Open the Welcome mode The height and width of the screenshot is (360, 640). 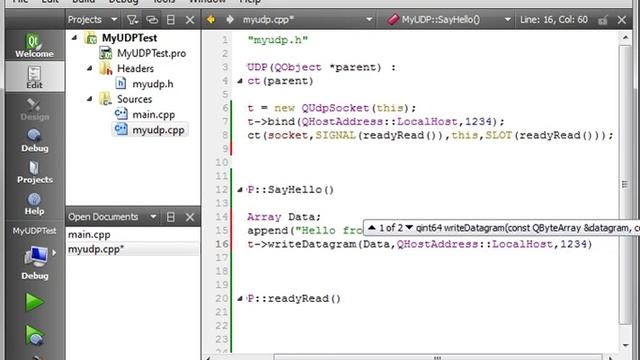pos(34,45)
